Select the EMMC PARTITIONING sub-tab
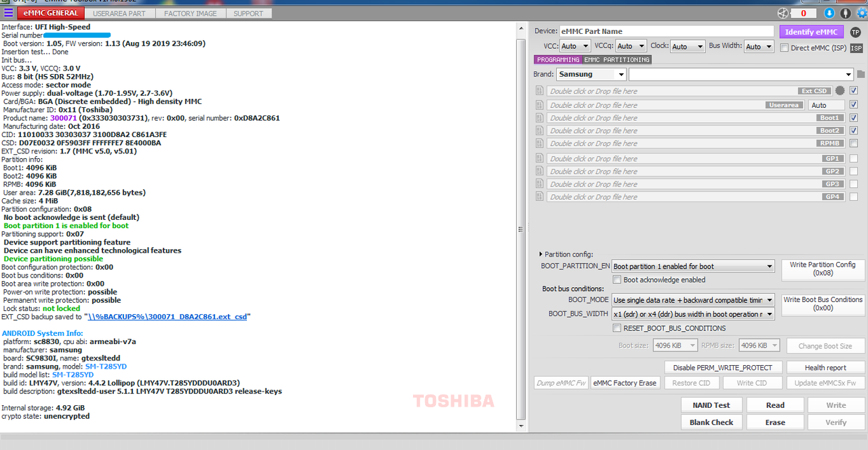The width and height of the screenshot is (868, 450). pos(617,60)
